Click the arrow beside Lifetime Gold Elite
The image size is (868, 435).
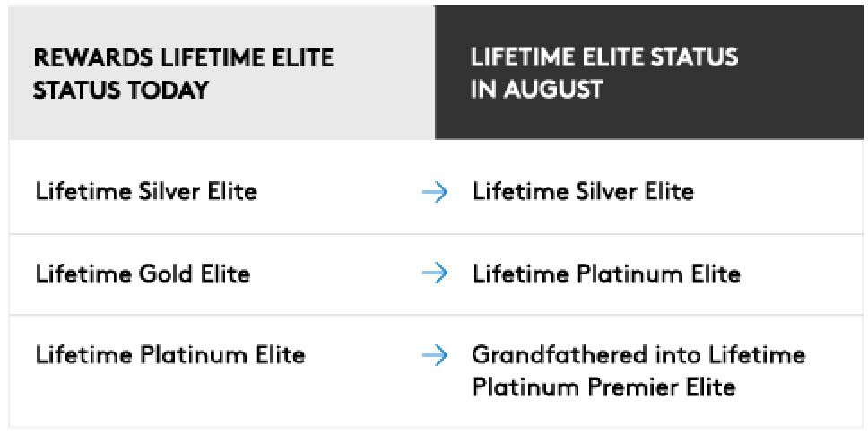pyautogui.click(x=435, y=274)
